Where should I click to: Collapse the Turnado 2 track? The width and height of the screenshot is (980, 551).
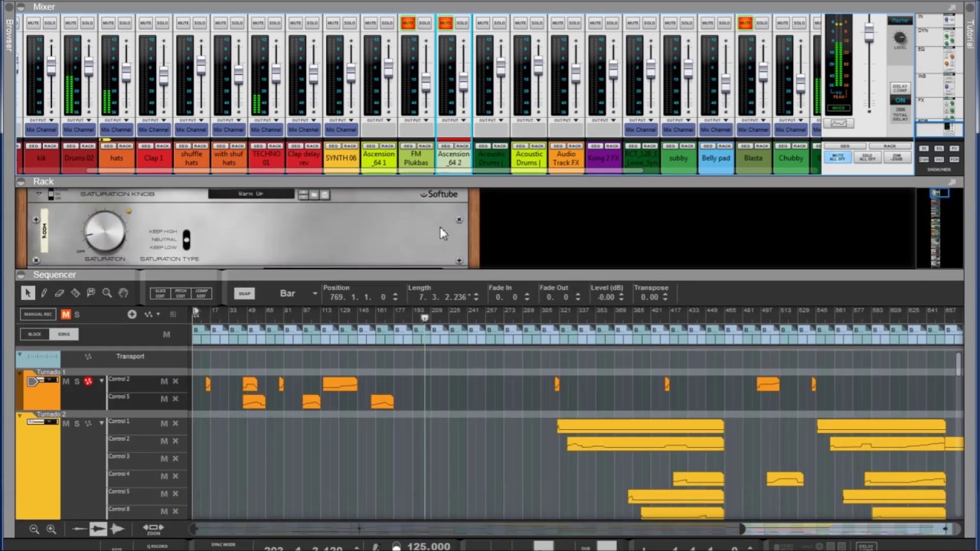tap(21, 416)
